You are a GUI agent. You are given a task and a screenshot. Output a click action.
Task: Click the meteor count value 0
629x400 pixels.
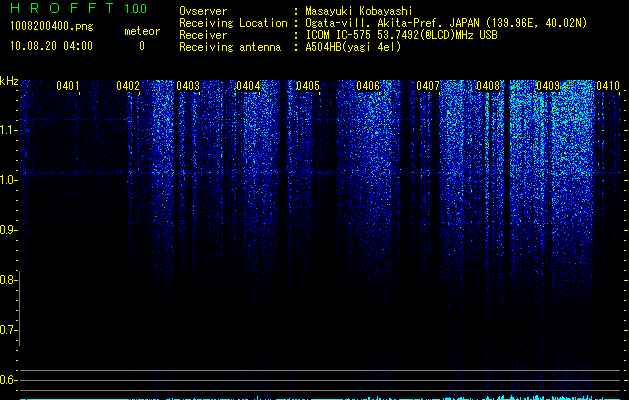142,46
